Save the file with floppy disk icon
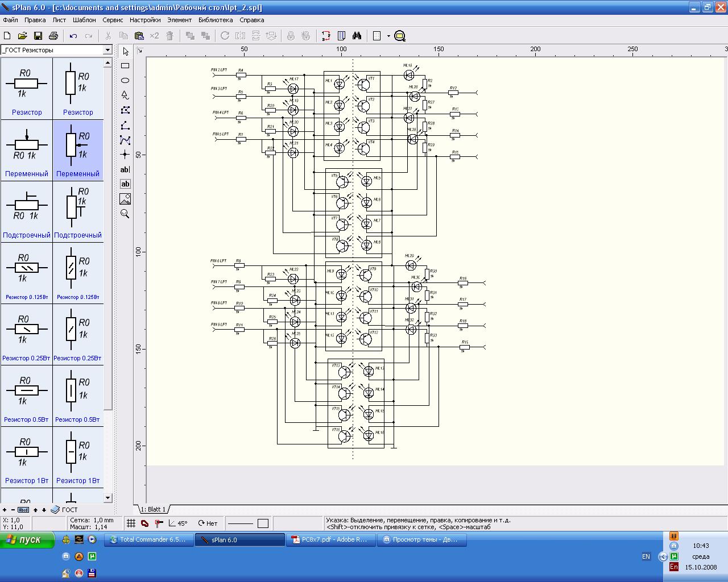728x582 pixels. pyautogui.click(x=38, y=36)
